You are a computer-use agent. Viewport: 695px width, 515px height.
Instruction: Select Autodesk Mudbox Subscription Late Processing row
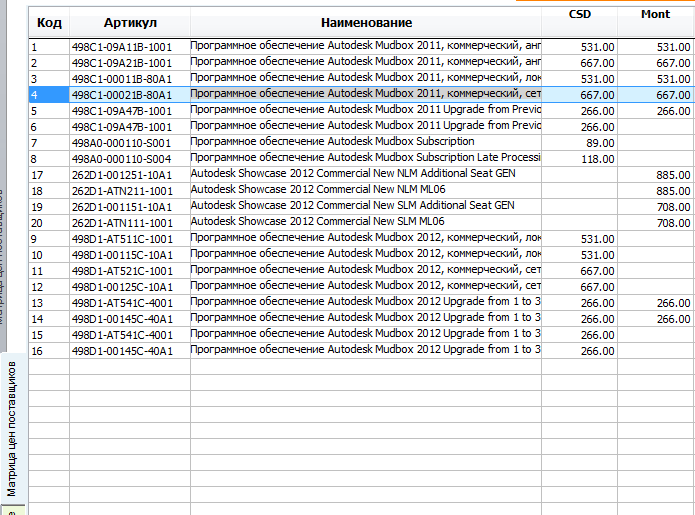tap(361, 159)
